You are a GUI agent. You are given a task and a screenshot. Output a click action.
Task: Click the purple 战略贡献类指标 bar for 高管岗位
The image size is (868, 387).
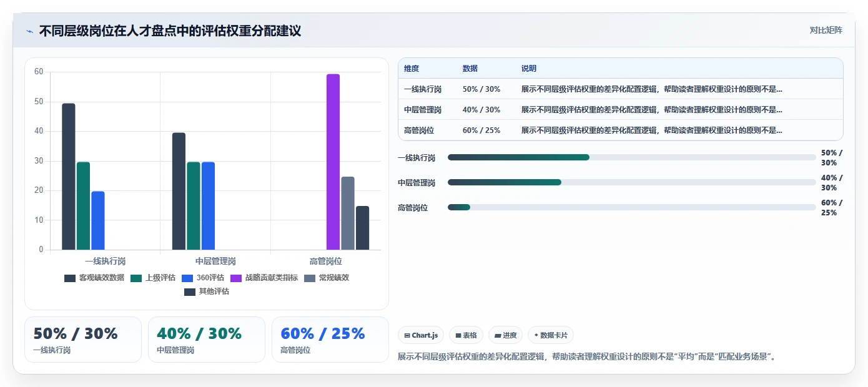pyautogui.click(x=333, y=162)
